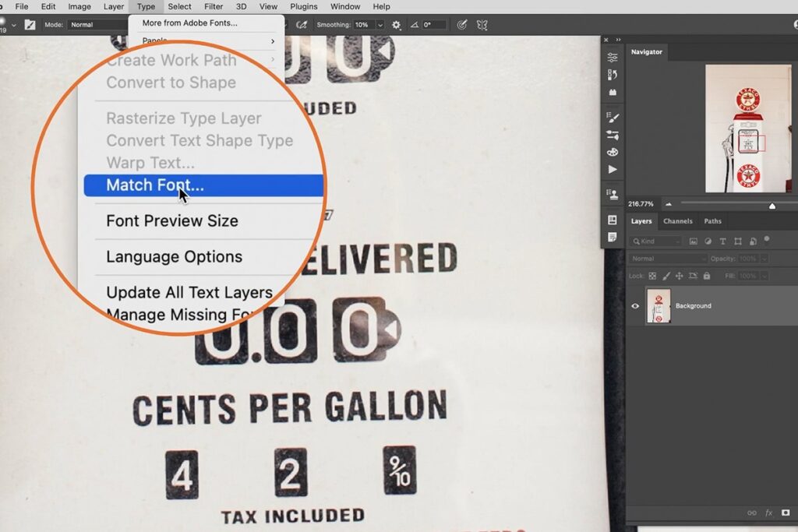Toggle the layer filter on/off switch
The height and width of the screenshot is (532, 798).
767,240
